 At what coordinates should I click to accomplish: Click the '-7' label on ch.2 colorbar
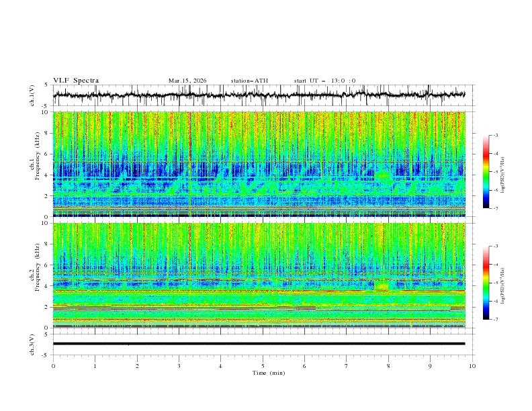coord(495,320)
